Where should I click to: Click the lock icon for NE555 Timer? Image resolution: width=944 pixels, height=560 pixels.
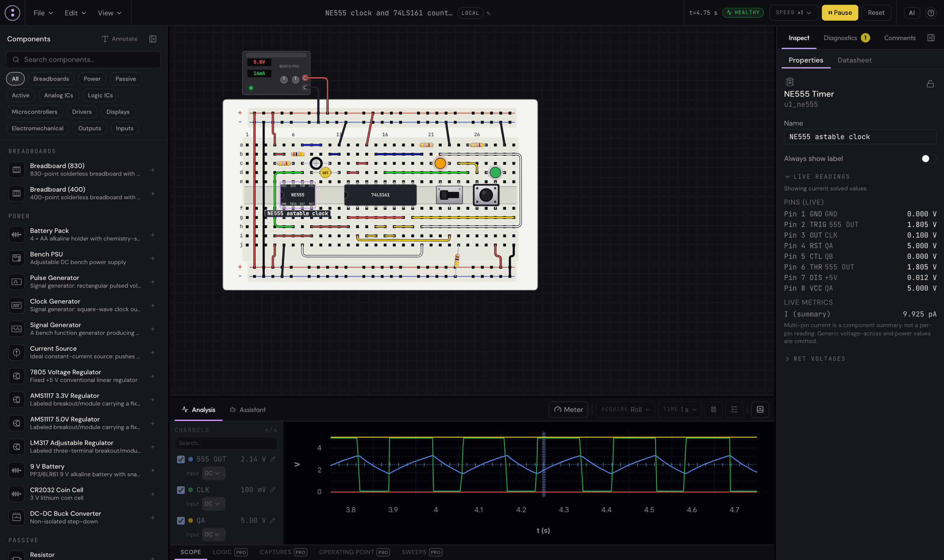coord(930,84)
